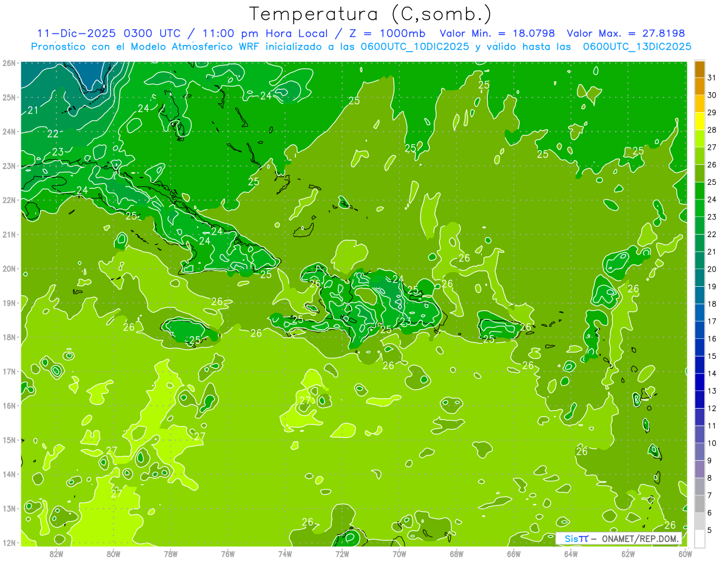Click the '14N' latitude axis label

pos(8,474)
